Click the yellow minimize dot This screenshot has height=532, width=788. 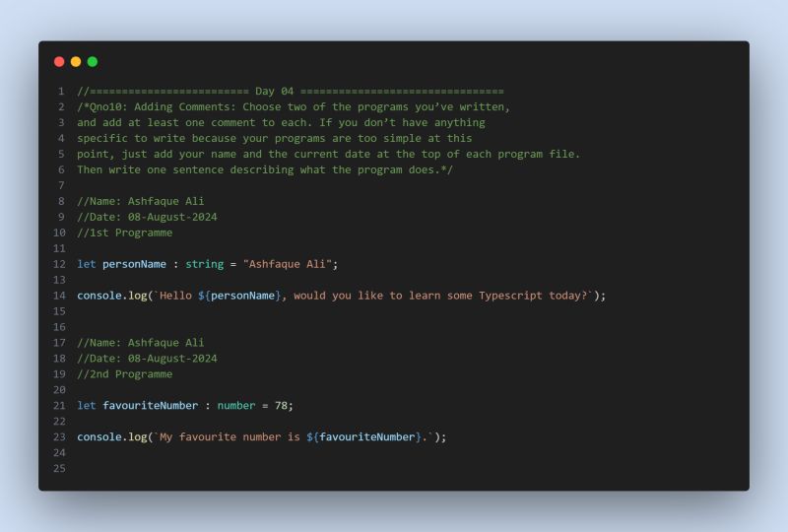[76, 61]
